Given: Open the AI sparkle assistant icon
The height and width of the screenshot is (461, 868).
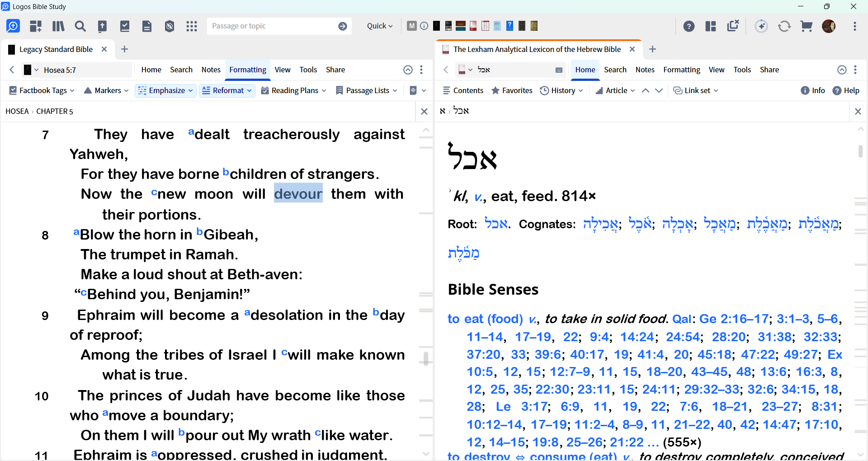Looking at the screenshot, I should [761, 26].
